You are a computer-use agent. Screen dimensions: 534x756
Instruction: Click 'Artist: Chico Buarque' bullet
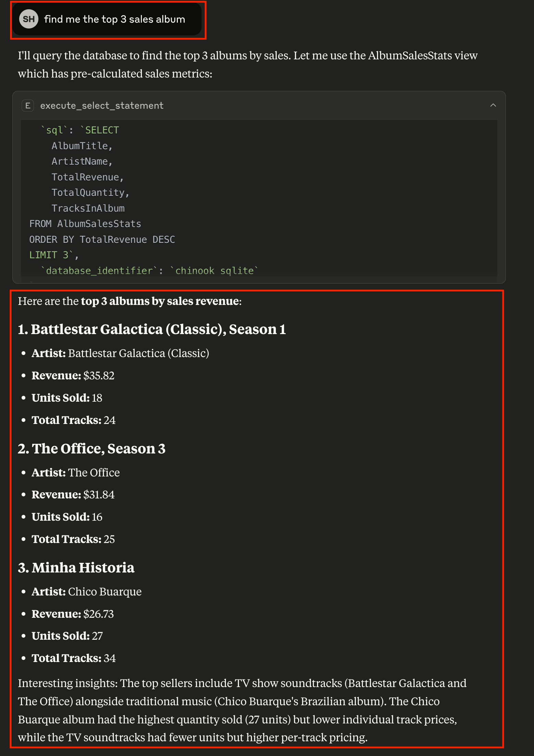86,592
